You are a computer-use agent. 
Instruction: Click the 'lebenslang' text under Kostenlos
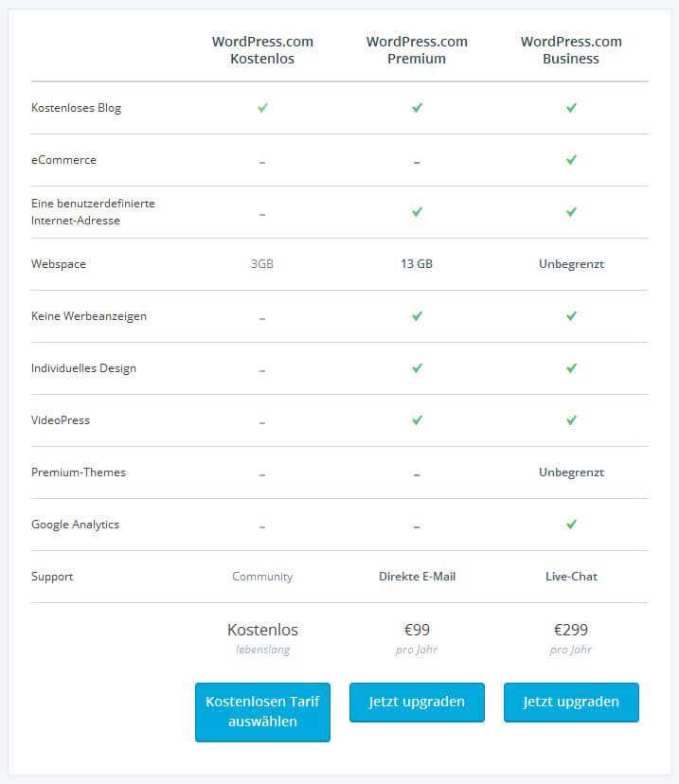point(262,650)
